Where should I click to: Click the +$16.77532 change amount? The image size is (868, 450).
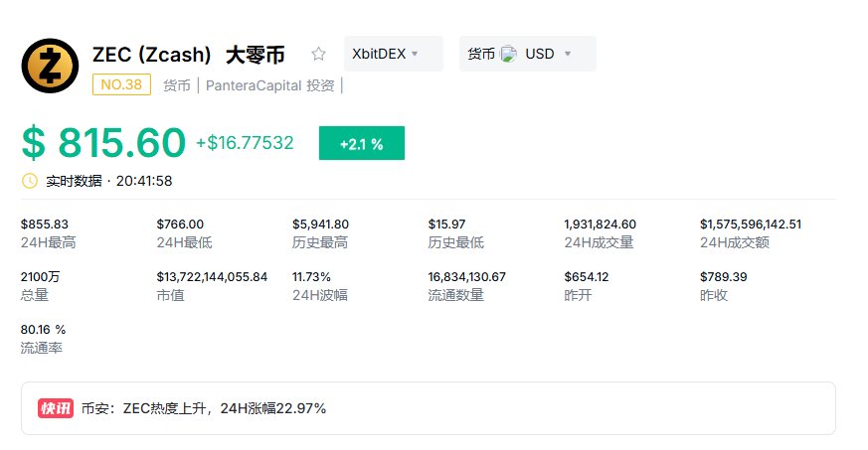pos(245,143)
